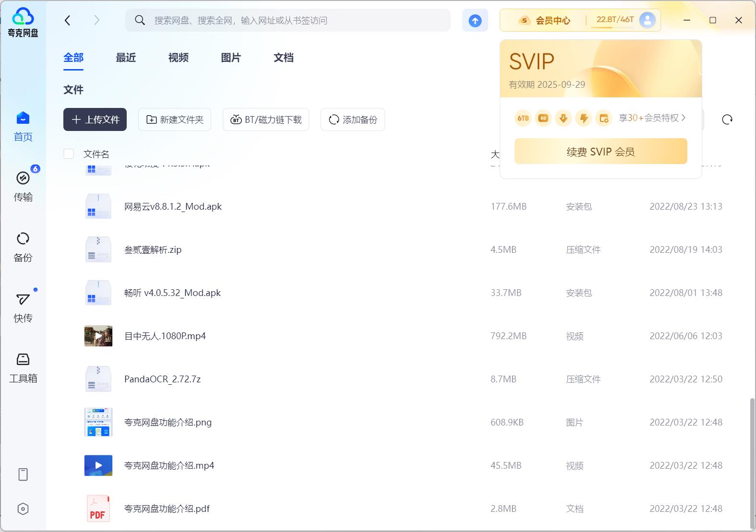Open the user avatar icon
This screenshot has width=756, height=532.
point(647,20)
